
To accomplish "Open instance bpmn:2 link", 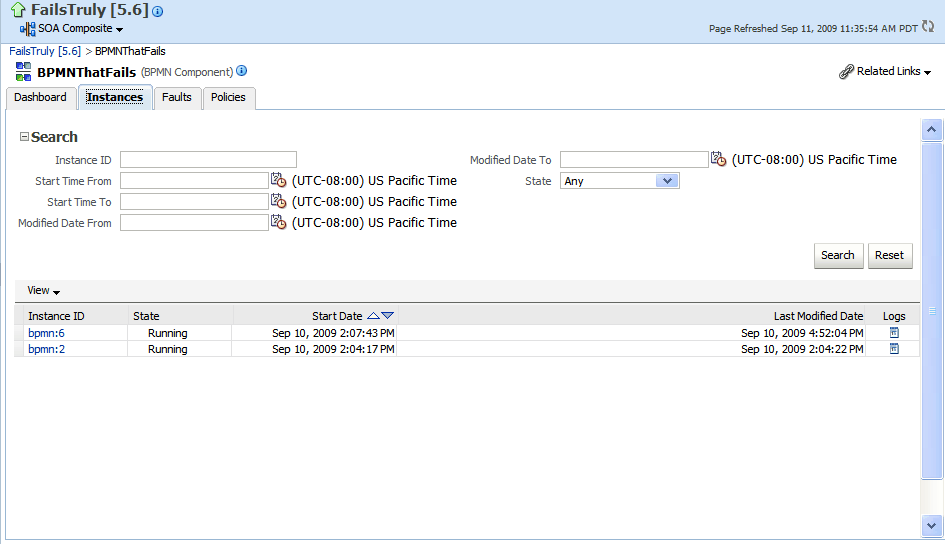I will coord(46,349).
